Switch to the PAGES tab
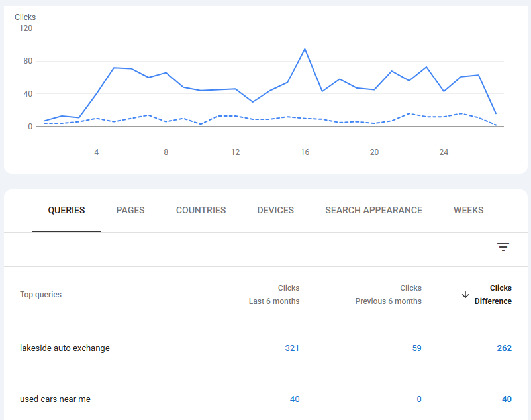This screenshot has width=531, height=420. [130, 211]
